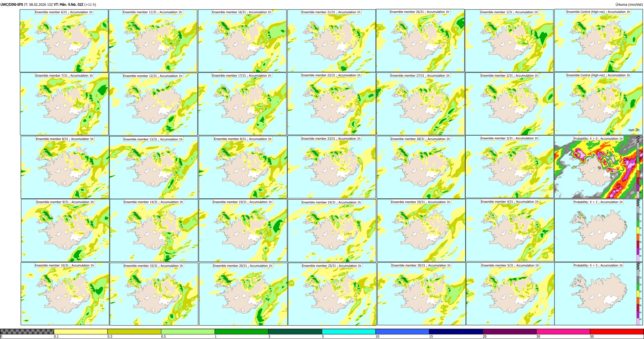View the Ensemble member 22/31 map
The width and height of the screenshot is (644, 339).
click(x=331, y=104)
